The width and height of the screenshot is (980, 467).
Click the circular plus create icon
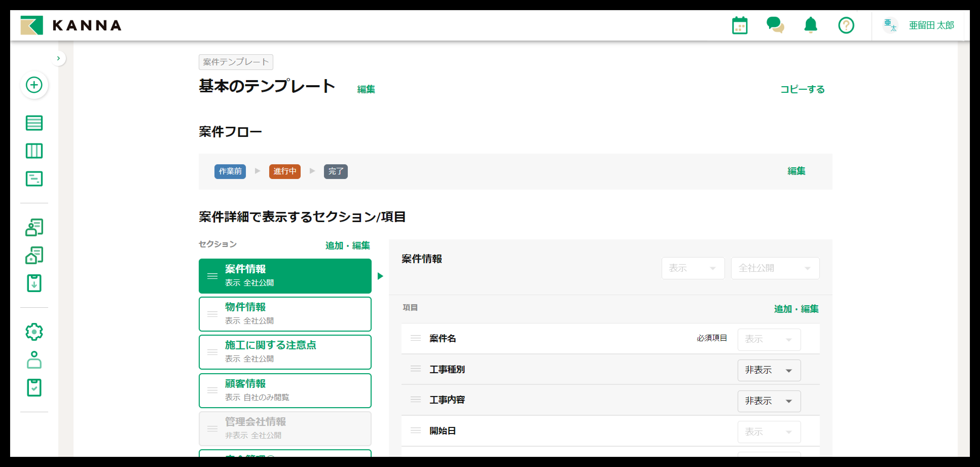coord(34,84)
